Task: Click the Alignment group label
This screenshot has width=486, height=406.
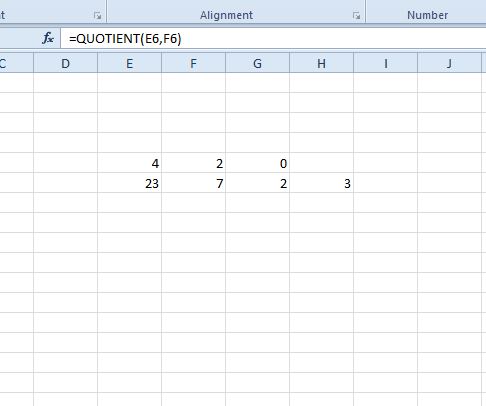Action: [x=226, y=15]
